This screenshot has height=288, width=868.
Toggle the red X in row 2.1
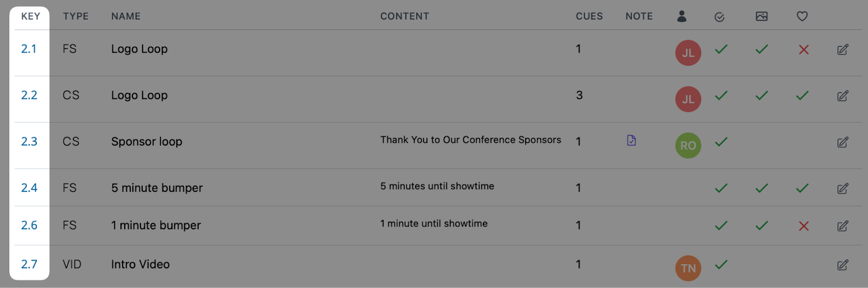click(x=804, y=50)
